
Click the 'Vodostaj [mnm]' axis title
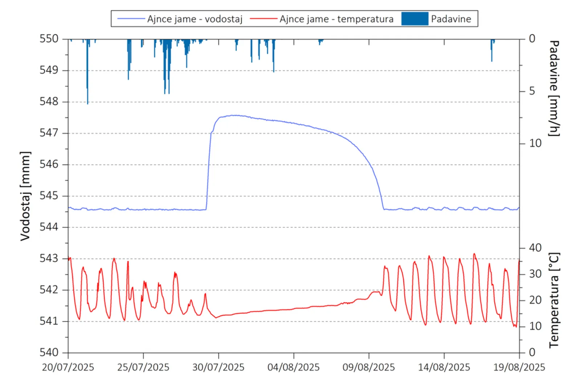tap(25, 196)
